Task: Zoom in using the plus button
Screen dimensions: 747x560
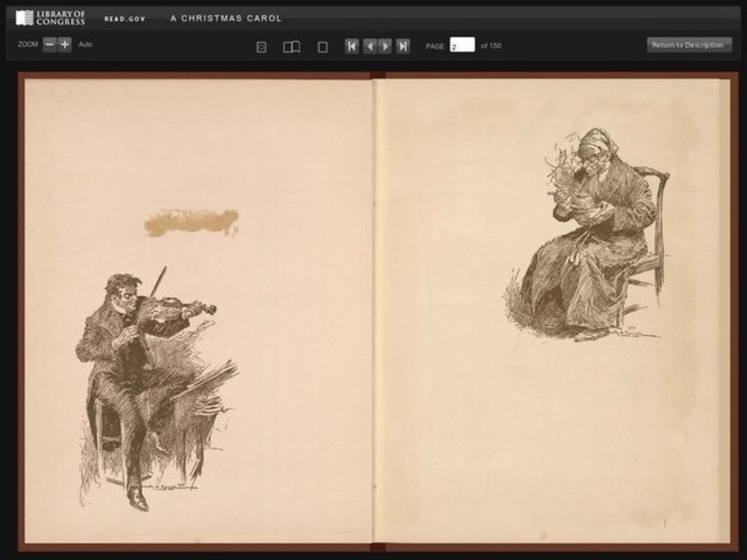Action: click(64, 43)
